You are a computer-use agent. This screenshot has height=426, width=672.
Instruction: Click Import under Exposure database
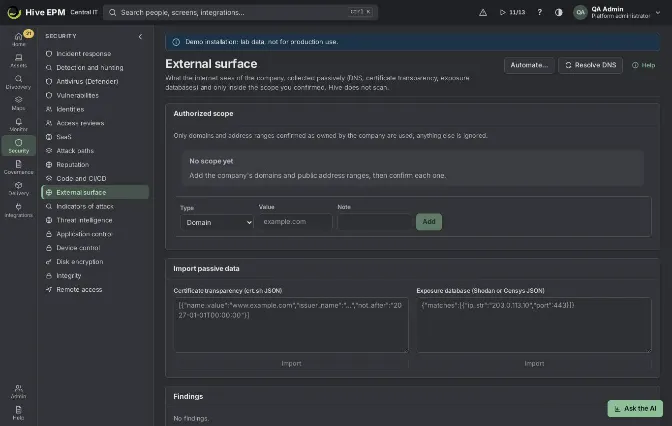(x=534, y=363)
